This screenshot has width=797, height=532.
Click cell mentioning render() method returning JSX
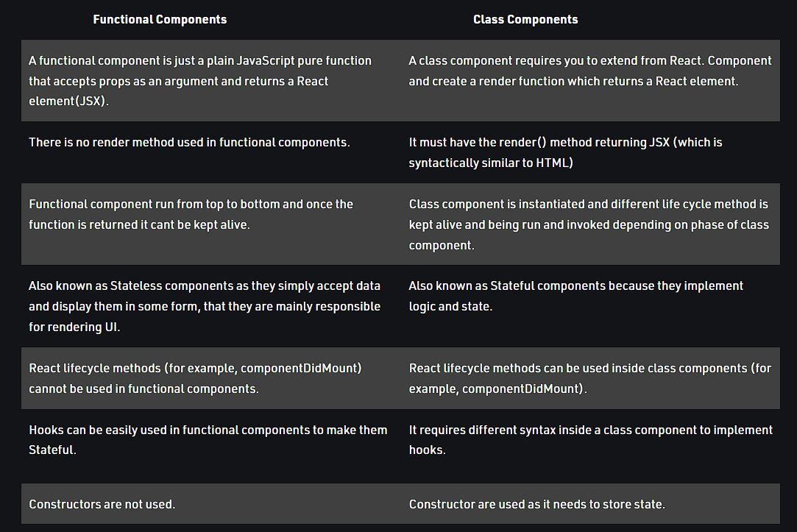point(591,152)
